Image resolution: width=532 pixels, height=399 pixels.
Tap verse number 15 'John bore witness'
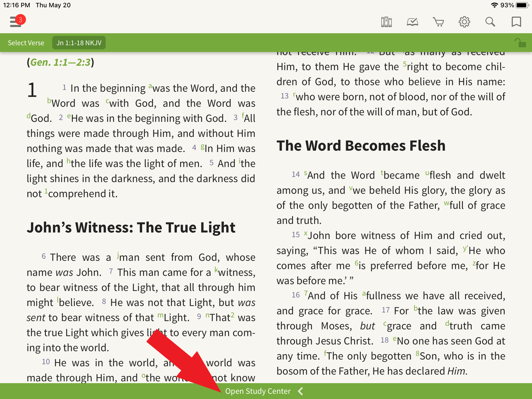(x=296, y=235)
